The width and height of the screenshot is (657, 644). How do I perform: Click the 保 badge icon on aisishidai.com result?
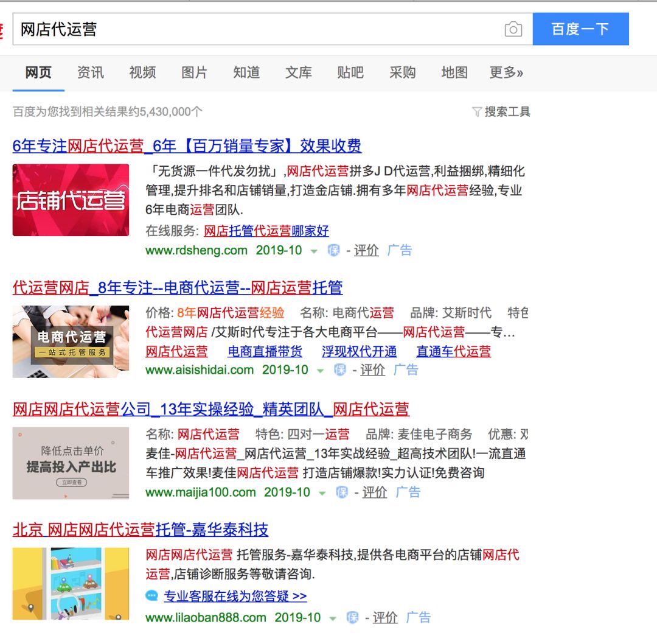click(x=340, y=370)
